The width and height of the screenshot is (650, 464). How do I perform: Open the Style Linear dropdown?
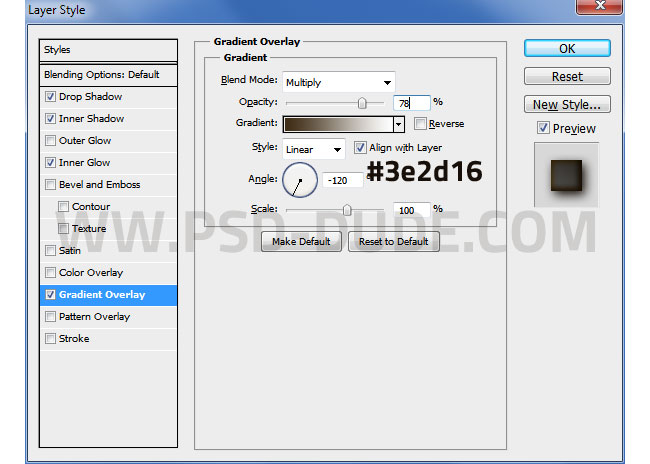313,149
